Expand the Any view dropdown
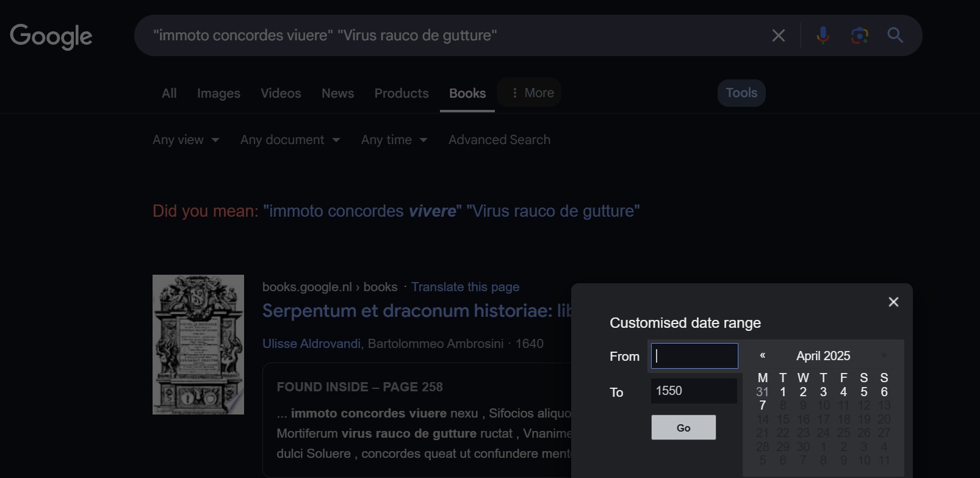The width and height of the screenshot is (980, 478). coord(186,140)
